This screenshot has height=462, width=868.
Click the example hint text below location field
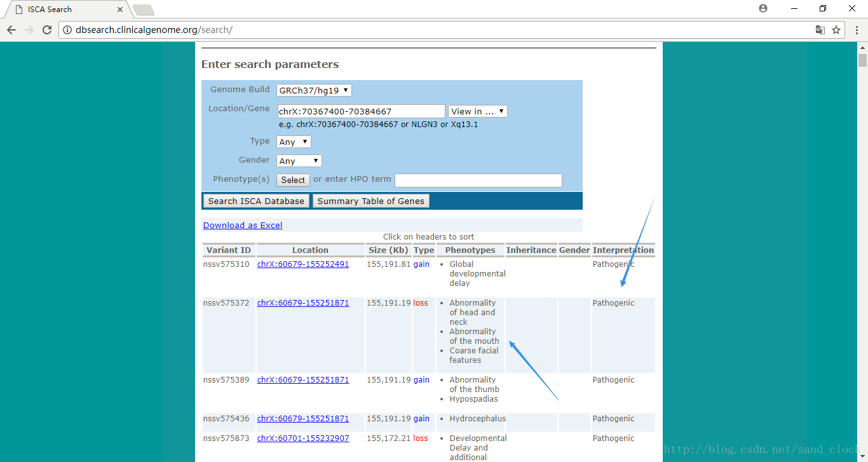coord(378,125)
